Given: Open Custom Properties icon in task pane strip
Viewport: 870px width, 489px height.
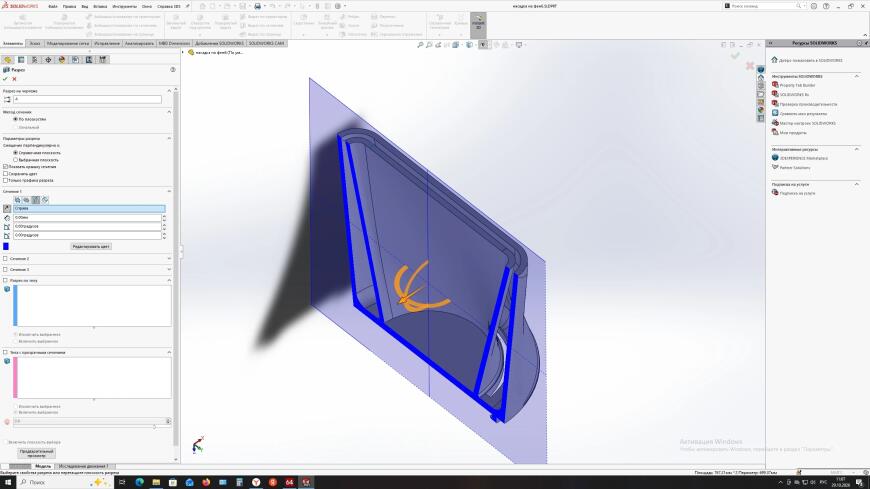Looking at the screenshot, I should pos(761,118).
